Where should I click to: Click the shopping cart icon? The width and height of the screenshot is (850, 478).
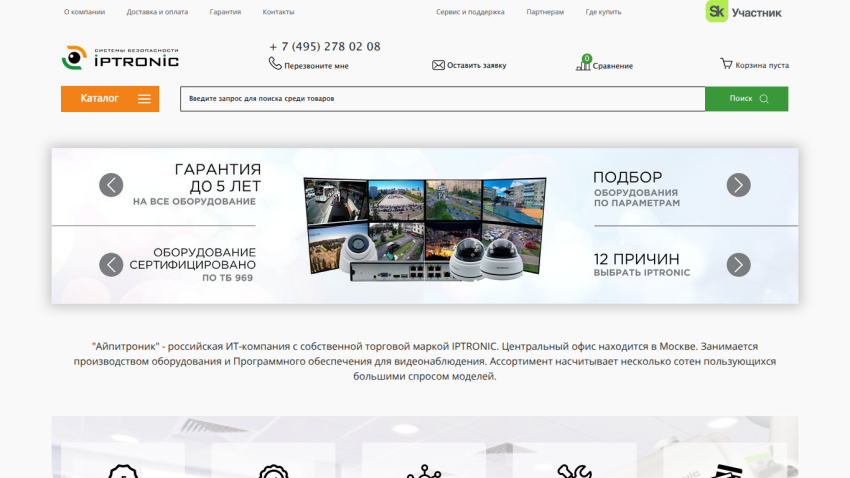click(726, 64)
